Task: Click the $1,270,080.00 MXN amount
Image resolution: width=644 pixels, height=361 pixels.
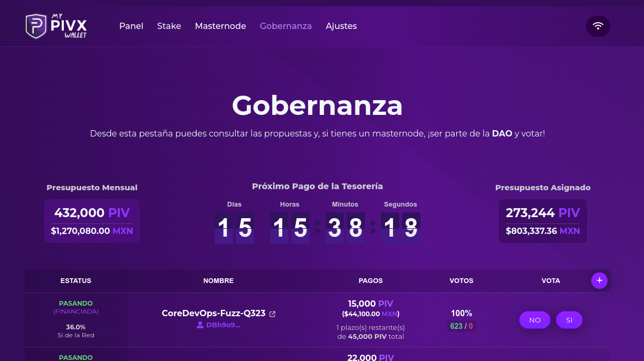Action: pos(92,231)
